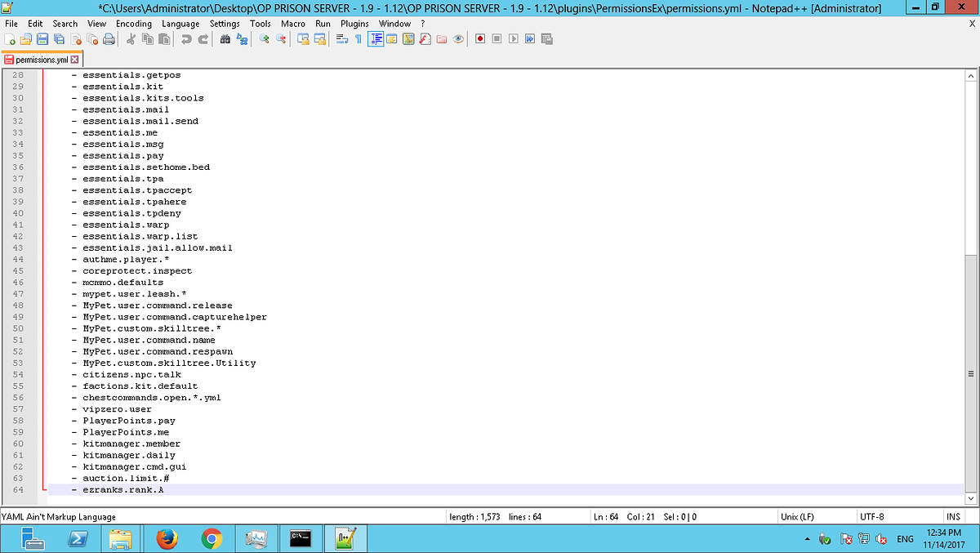Click scrollbar up arrow in editor
Screen dimensions: 980x553
(x=971, y=75)
